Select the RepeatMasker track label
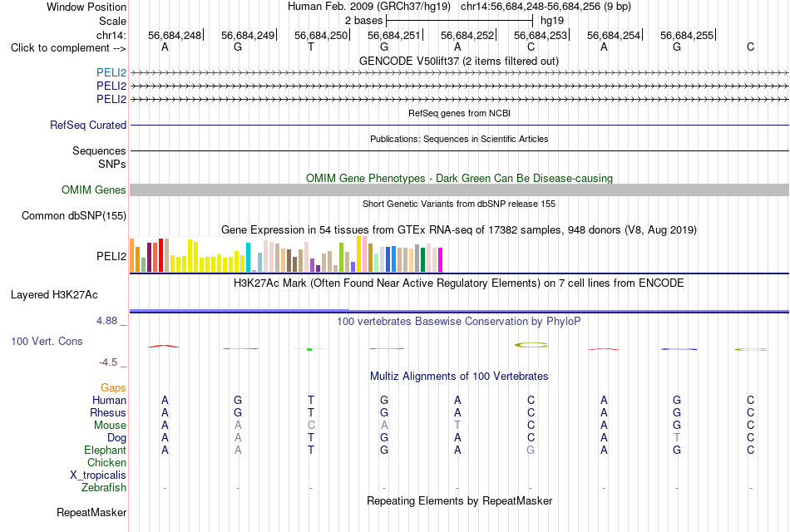This screenshot has height=532, width=790. click(x=91, y=512)
